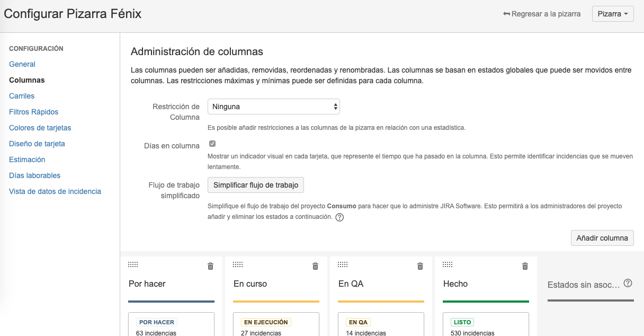Open General configuration section
This screenshot has height=336, width=644.
coord(22,64)
